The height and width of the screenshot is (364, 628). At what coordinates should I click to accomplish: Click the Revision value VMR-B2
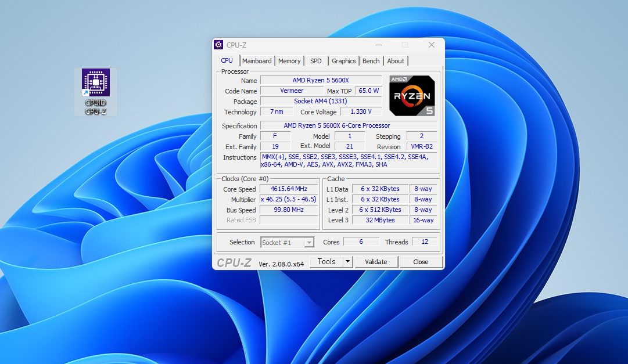pyautogui.click(x=422, y=146)
